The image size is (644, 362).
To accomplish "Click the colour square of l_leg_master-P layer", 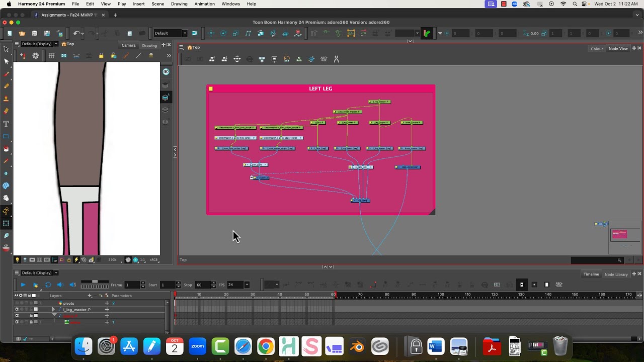I will [x=36, y=309].
